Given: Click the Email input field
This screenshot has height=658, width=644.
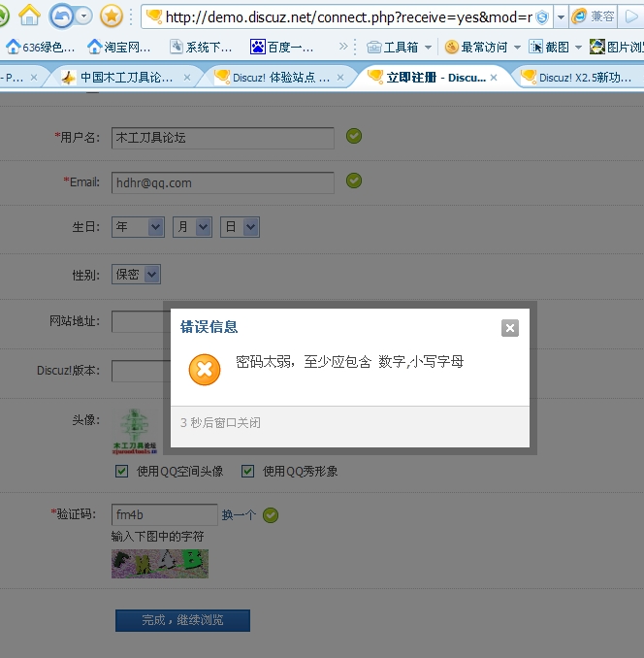Looking at the screenshot, I should [223, 182].
